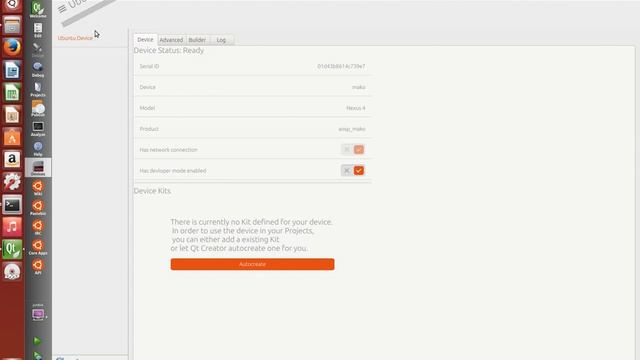Screen dimensions: 640x360
Task: Select Ubuntu Device in the device list
Action: [75, 38]
